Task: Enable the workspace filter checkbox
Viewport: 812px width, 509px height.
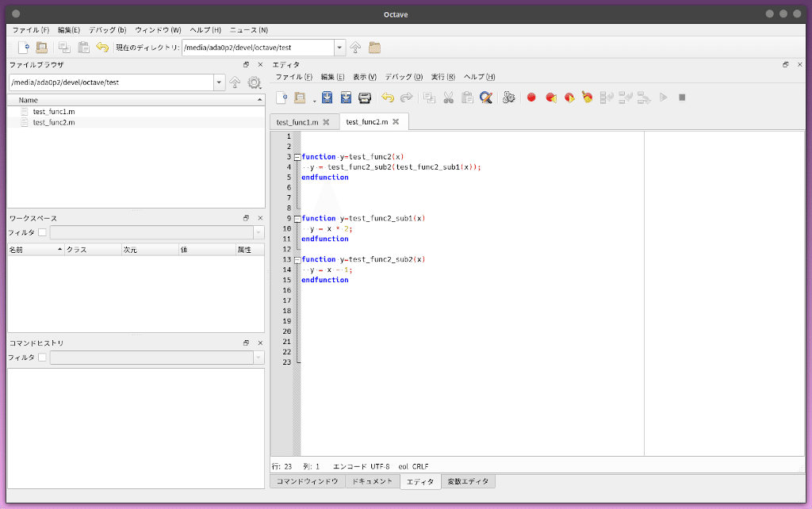Action: tap(43, 232)
